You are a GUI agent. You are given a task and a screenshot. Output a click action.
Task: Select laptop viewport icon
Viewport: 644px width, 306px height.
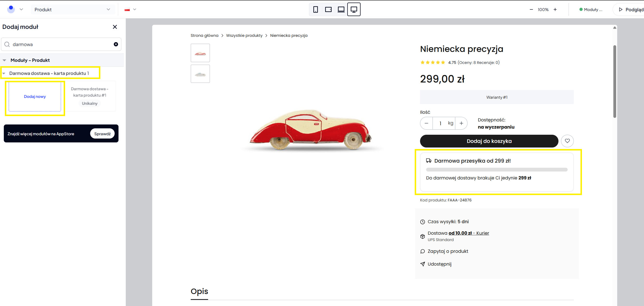[341, 9]
